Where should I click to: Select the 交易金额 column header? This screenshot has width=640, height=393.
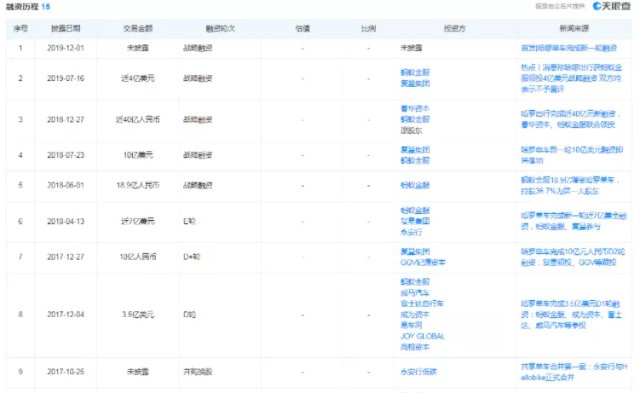pyautogui.click(x=138, y=28)
